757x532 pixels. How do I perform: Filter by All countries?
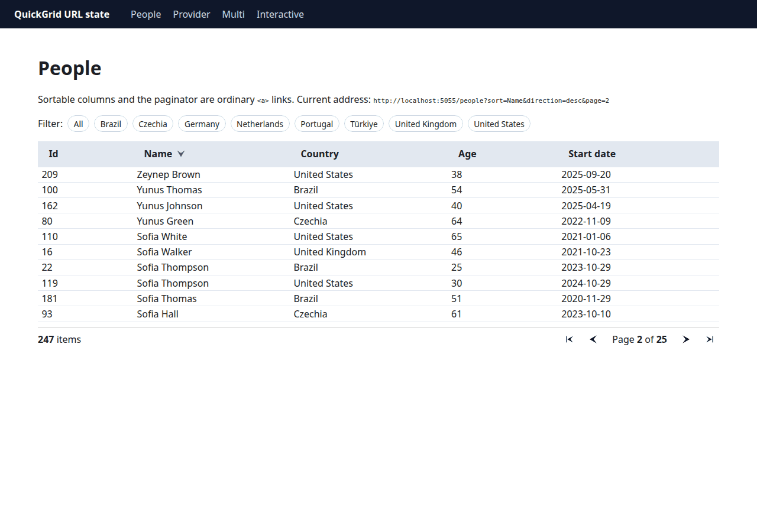(x=79, y=124)
